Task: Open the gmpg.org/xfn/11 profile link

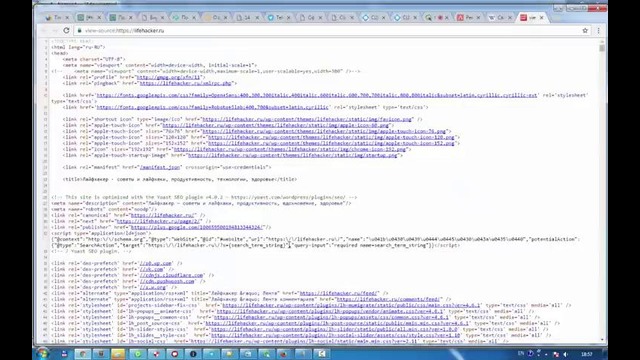Action: (169, 77)
